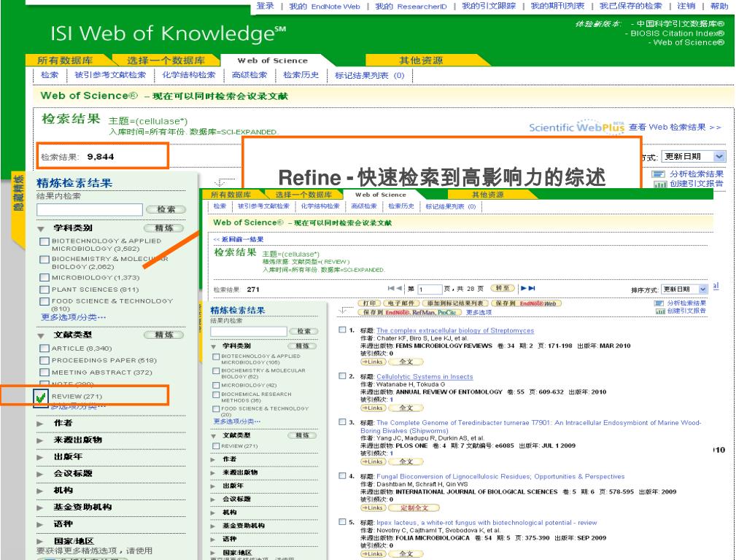Click the Links button under Cellulolytic Systems record
Screen dimensions: 747x560
tap(373, 408)
